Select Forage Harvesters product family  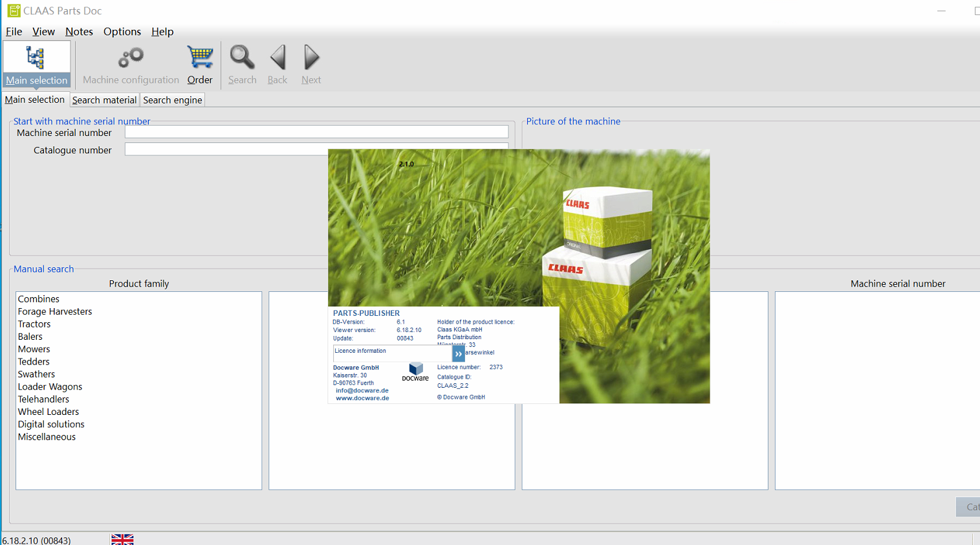(54, 311)
